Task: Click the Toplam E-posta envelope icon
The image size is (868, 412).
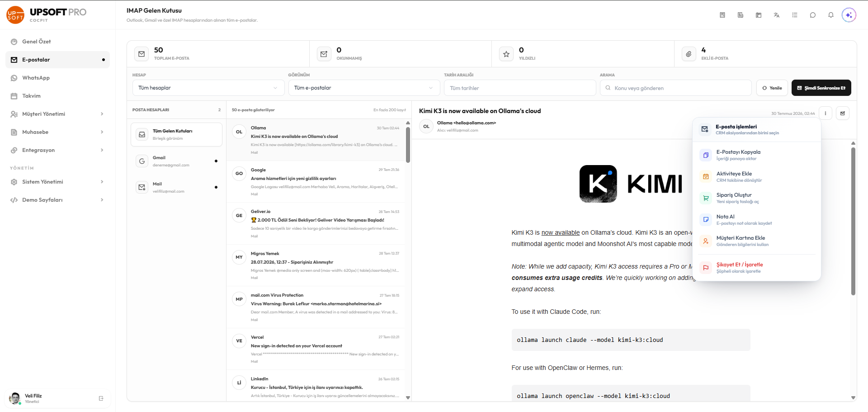Action: coord(142,54)
